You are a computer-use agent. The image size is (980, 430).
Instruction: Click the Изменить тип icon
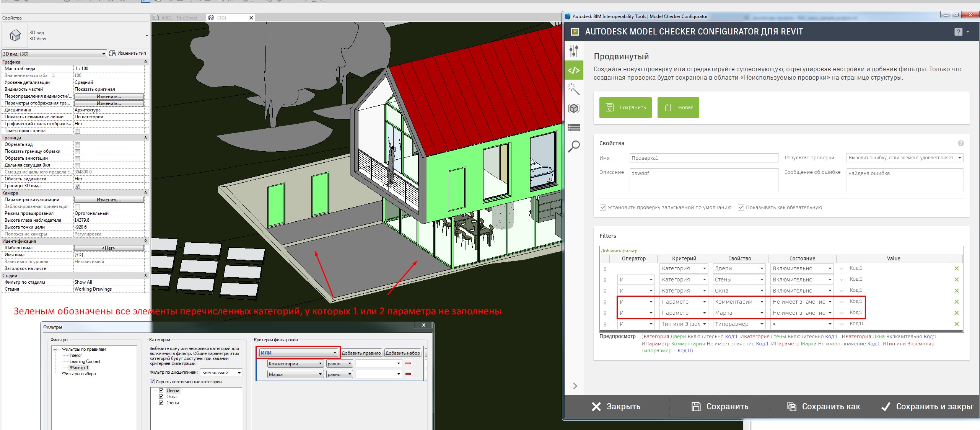click(x=112, y=53)
